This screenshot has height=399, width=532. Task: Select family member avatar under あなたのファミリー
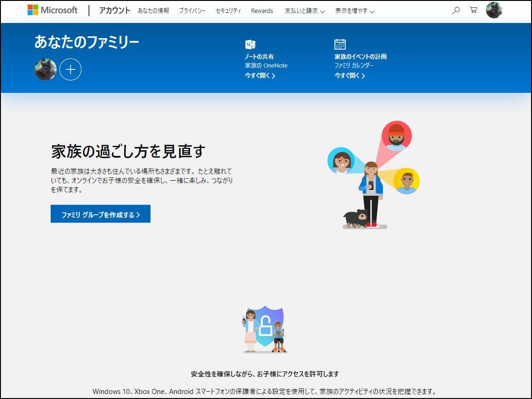[x=46, y=69]
